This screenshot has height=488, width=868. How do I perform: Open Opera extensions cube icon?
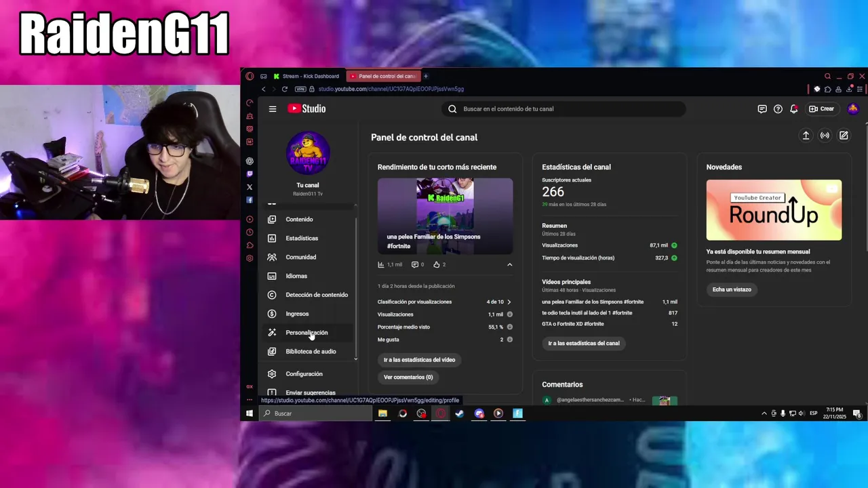pyautogui.click(x=827, y=89)
